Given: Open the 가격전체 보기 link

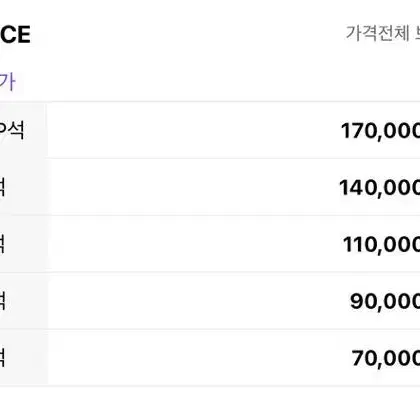Looking at the screenshot, I should (383, 33).
